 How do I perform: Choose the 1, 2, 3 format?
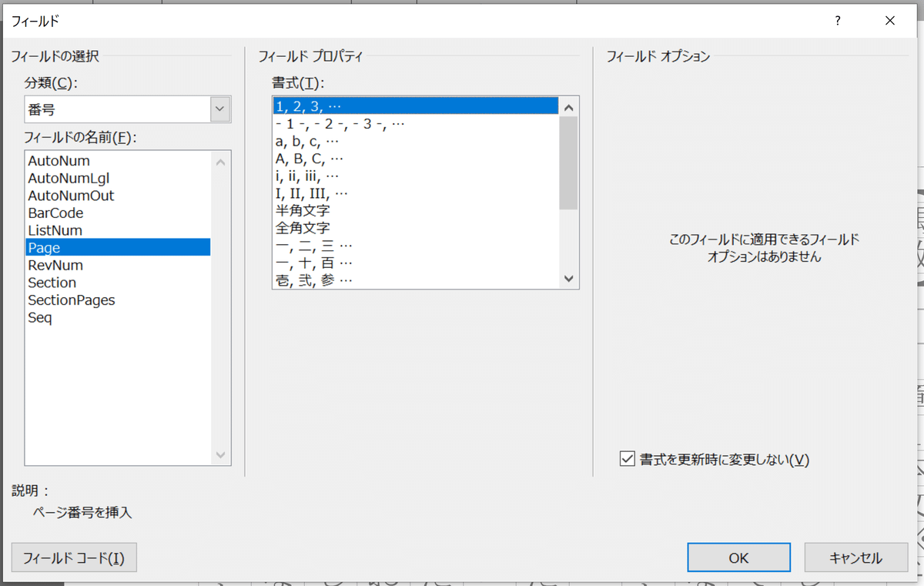(416, 105)
